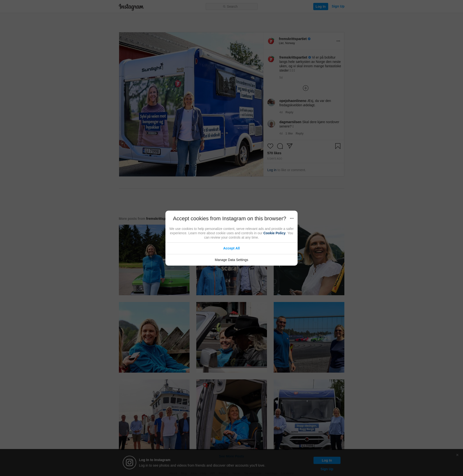
Task: View the 570 likes count
Action: [x=274, y=153]
